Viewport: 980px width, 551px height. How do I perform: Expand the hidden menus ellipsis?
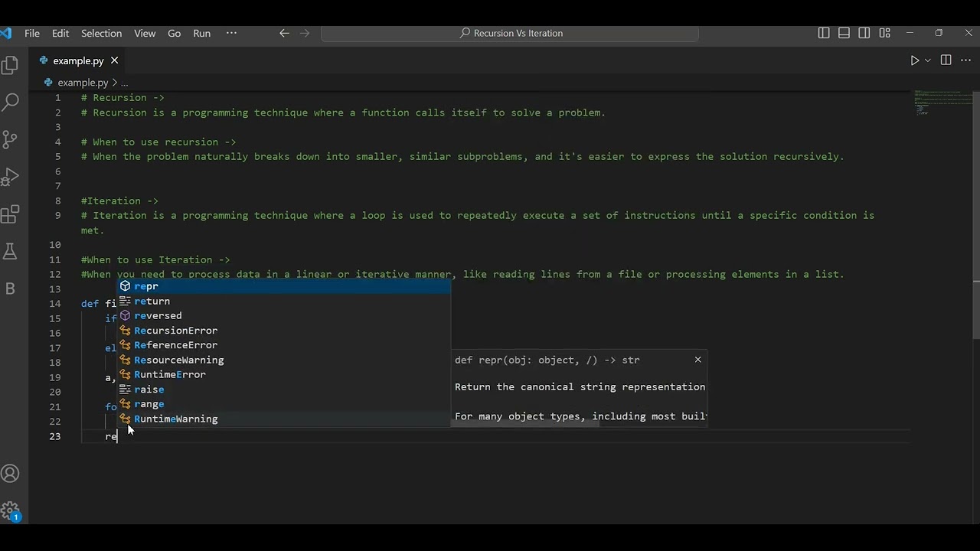pyautogui.click(x=231, y=33)
